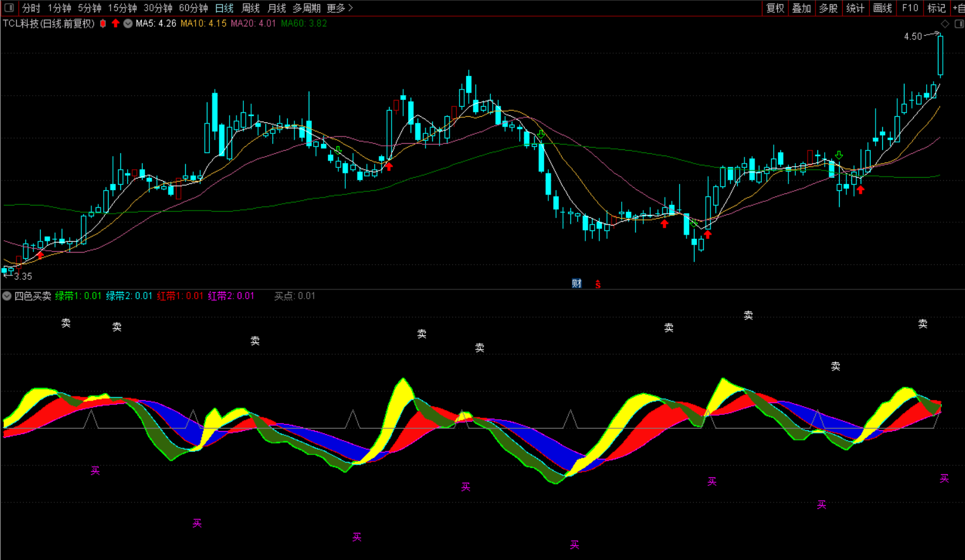
Task: Select the 日线 daily period
Action: click(224, 8)
